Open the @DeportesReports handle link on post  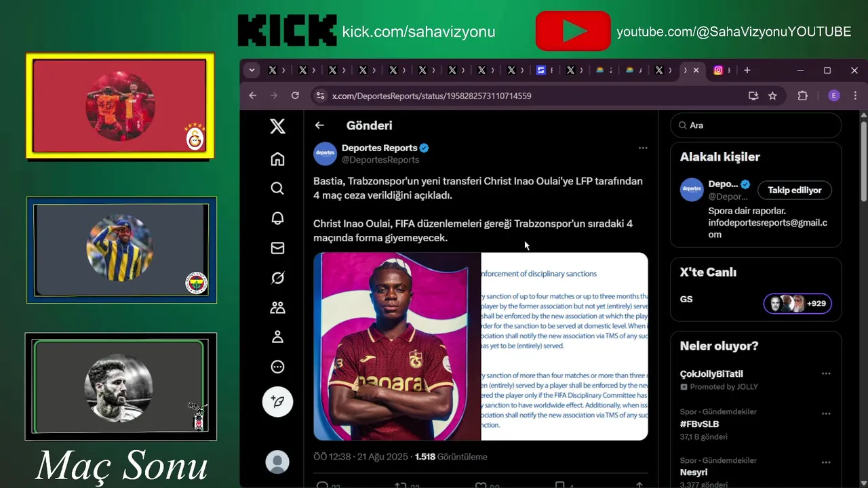[380, 160]
